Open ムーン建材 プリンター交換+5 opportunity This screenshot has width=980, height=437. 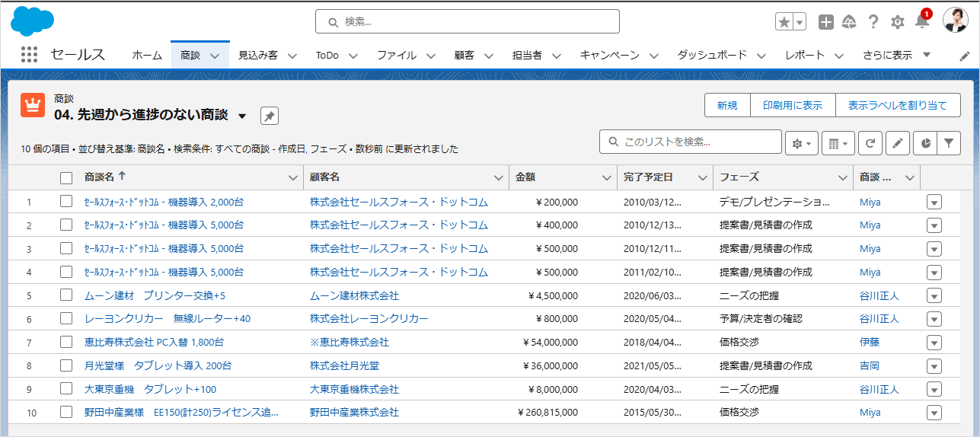pos(155,295)
